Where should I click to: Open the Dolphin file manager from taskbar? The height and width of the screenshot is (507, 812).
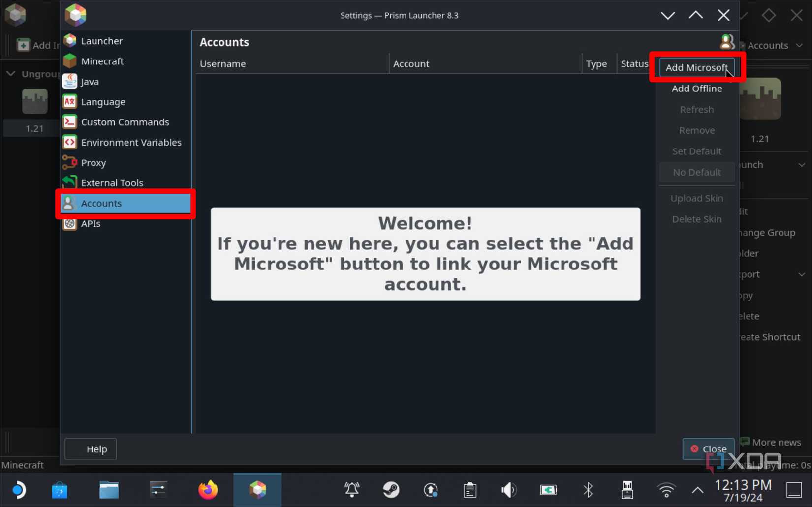coord(109,490)
